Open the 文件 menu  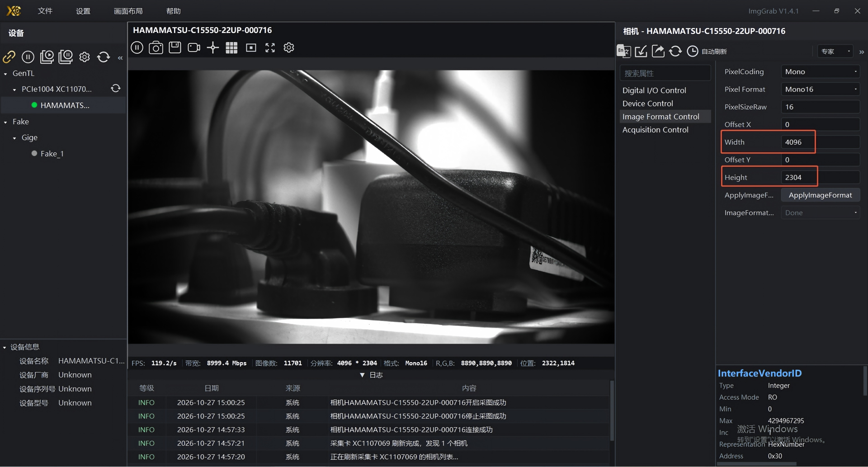click(45, 11)
